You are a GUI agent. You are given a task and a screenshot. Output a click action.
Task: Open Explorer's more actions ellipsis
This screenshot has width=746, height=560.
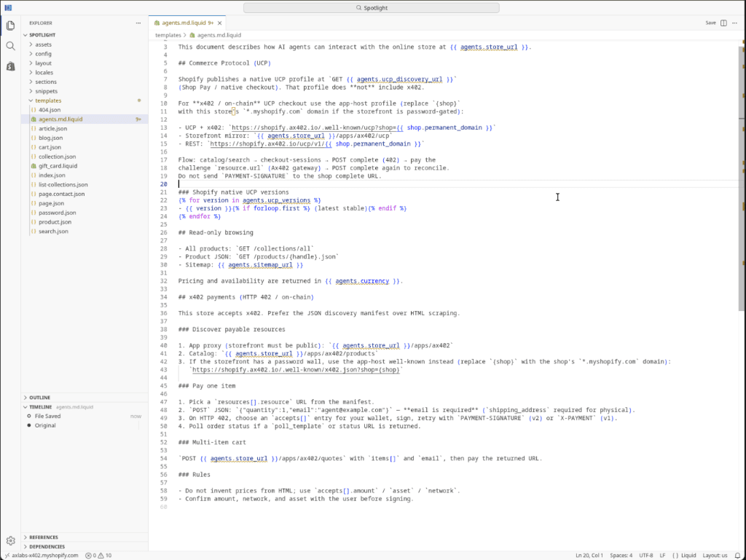click(138, 23)
